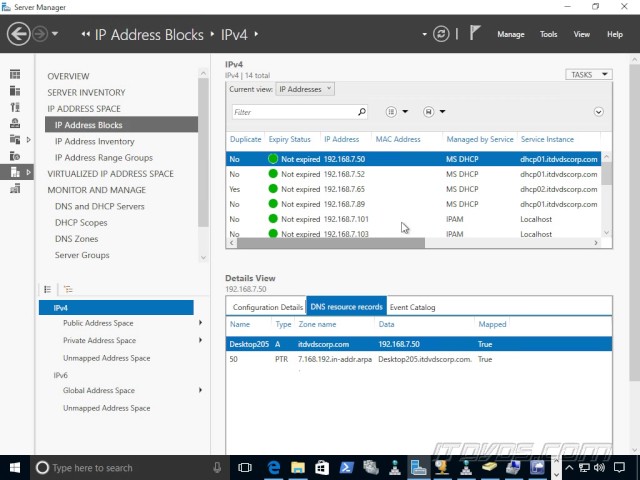Image resolution: width=640 pixels, height=480 pixels.
Task: Open the last sidebar role icon
Action: point(15,189)
